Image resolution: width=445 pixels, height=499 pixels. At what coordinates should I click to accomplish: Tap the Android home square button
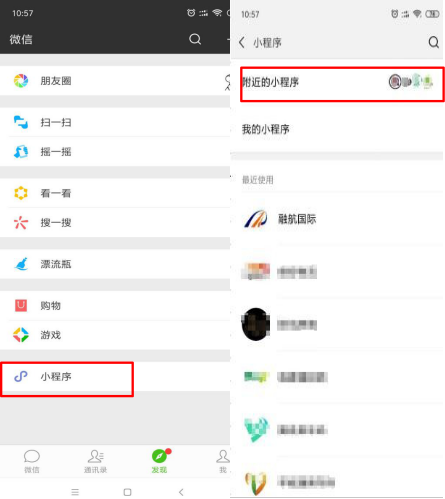127,492
